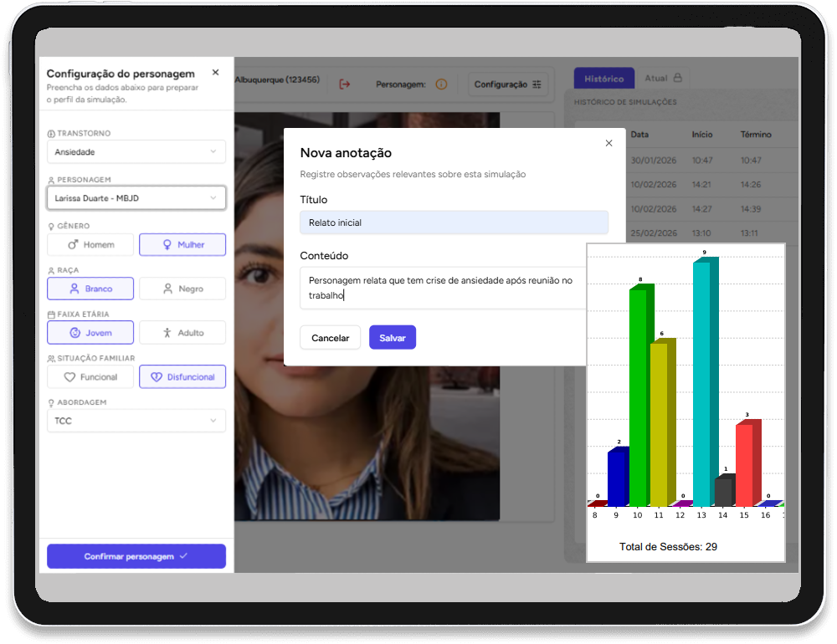The width and height of the screenshot is (837, 644).
Task: Open the Transtorno dropdown showing Ansiedade
Action: click(x=136, y=152)
